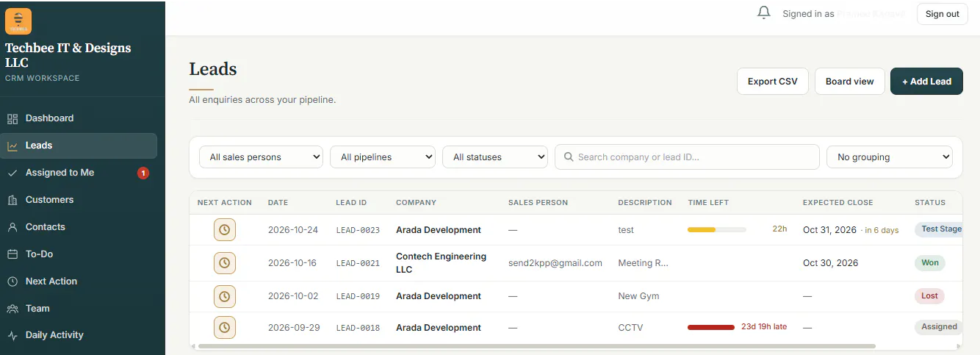Open Contacts page
980x355 pixels.
click(x=79, y=227)
